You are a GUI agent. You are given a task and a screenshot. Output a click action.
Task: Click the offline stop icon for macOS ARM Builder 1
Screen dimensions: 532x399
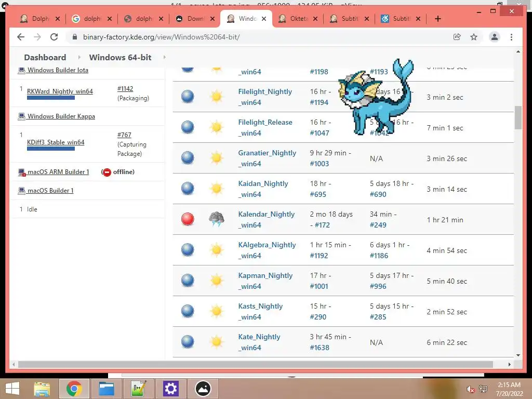(107, 172)
